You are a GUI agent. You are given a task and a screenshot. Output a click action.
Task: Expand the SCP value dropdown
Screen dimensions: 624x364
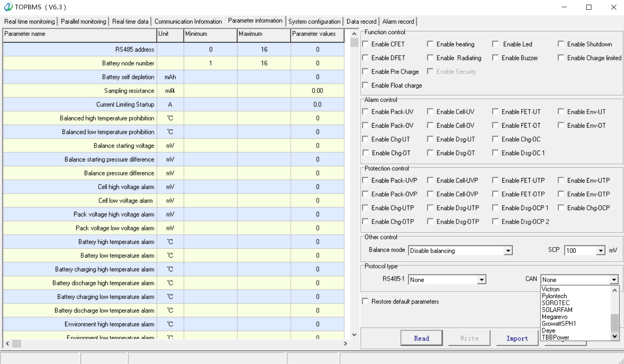[601, 251]
